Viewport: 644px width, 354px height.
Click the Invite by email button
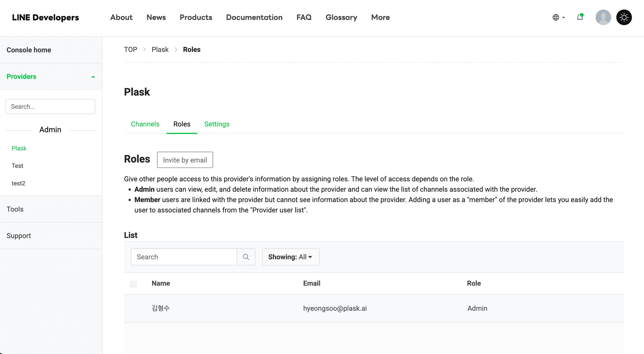click(x=185, y=160)
